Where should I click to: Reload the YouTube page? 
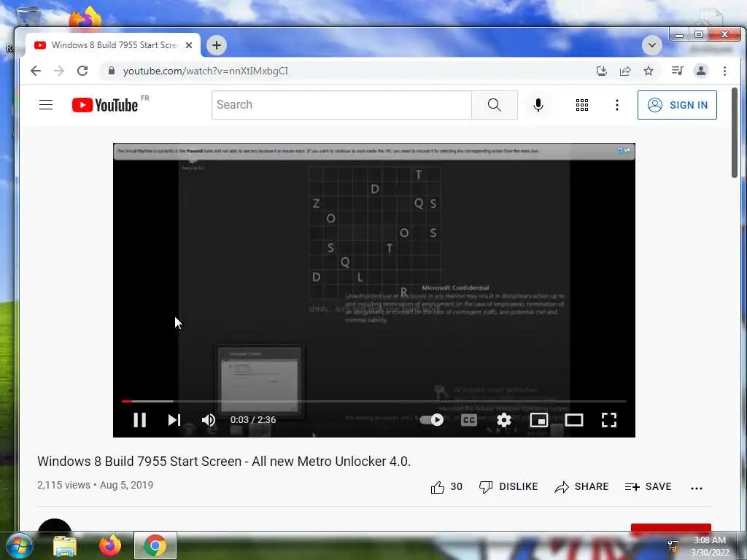[x=82, y=71]
